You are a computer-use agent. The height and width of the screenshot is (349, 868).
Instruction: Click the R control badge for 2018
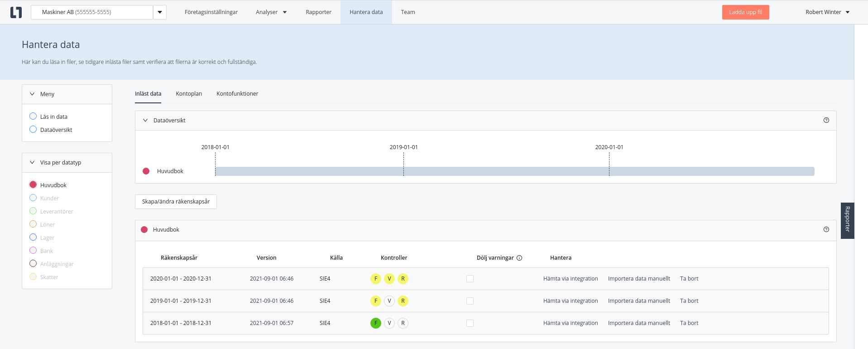coord(403,323)
